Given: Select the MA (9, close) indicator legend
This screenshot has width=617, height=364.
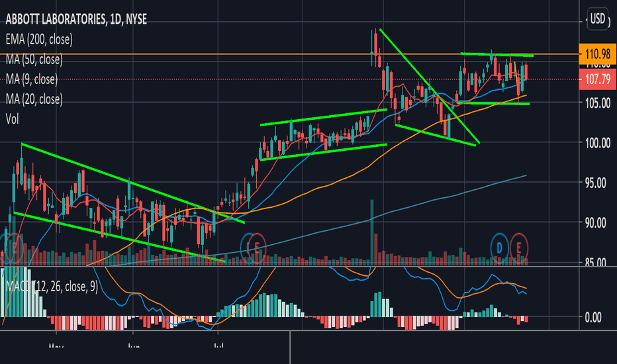Looking at the screenshot, I should pos(32,79).
